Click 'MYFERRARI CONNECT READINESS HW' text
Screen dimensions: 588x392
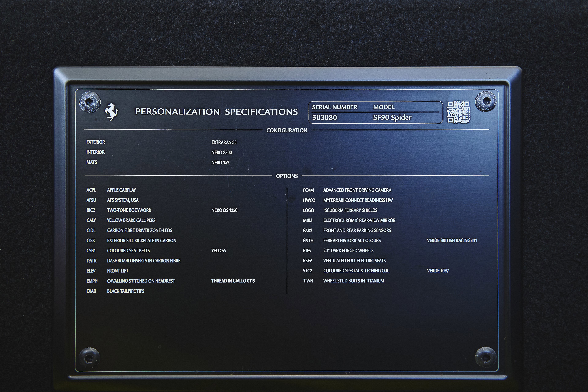point(358,200)
